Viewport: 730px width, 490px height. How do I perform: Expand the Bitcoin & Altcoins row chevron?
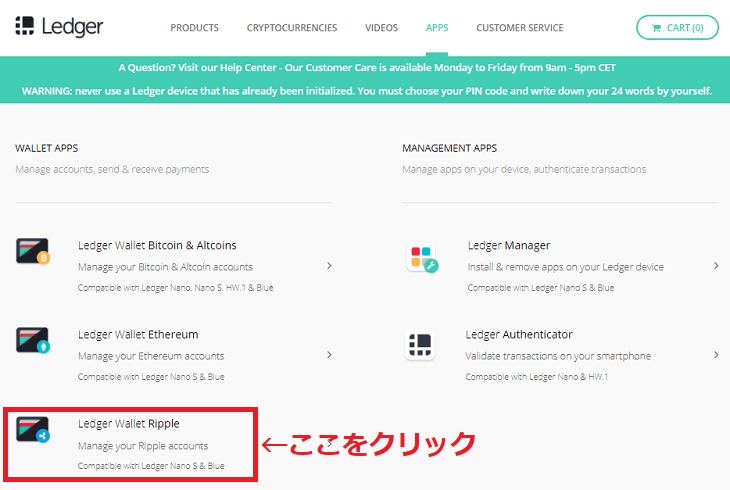(x=329, y=265)
